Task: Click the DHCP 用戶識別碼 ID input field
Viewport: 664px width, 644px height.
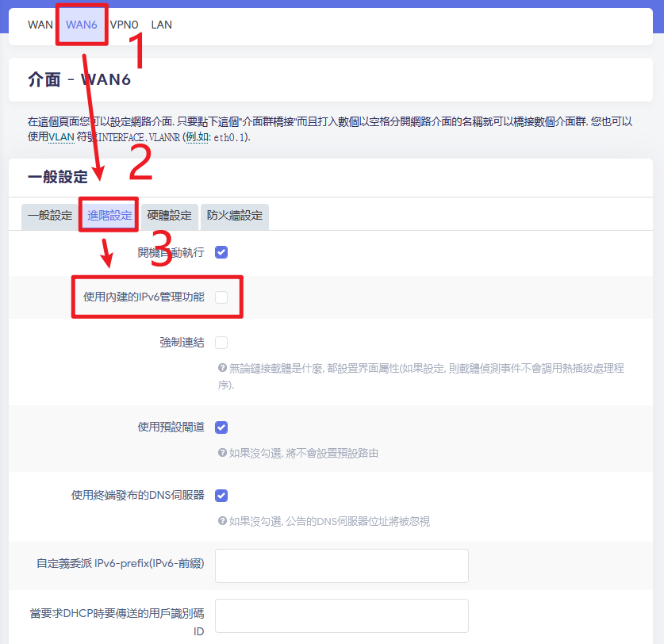Action: (x=342, y=615)
